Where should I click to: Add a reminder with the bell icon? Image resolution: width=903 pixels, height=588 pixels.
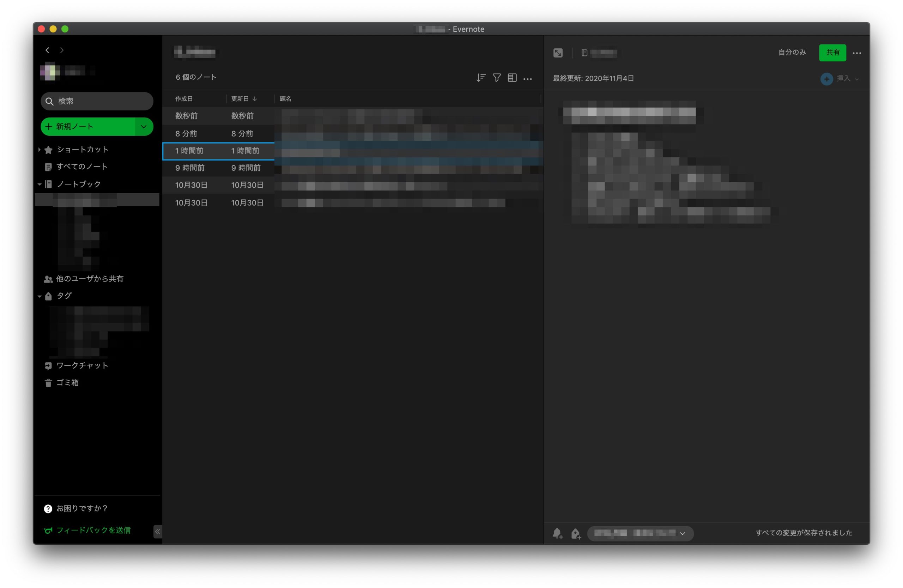tap(557, 533)
